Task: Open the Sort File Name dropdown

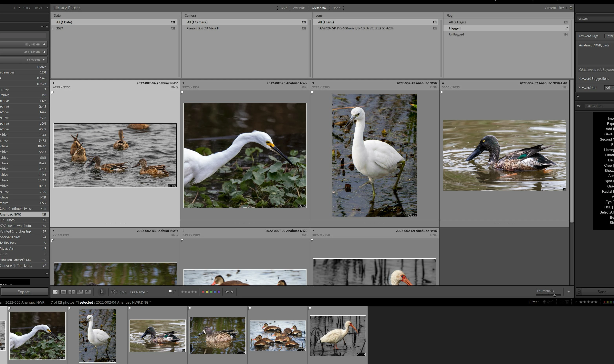Action: (x=139, y=292)
